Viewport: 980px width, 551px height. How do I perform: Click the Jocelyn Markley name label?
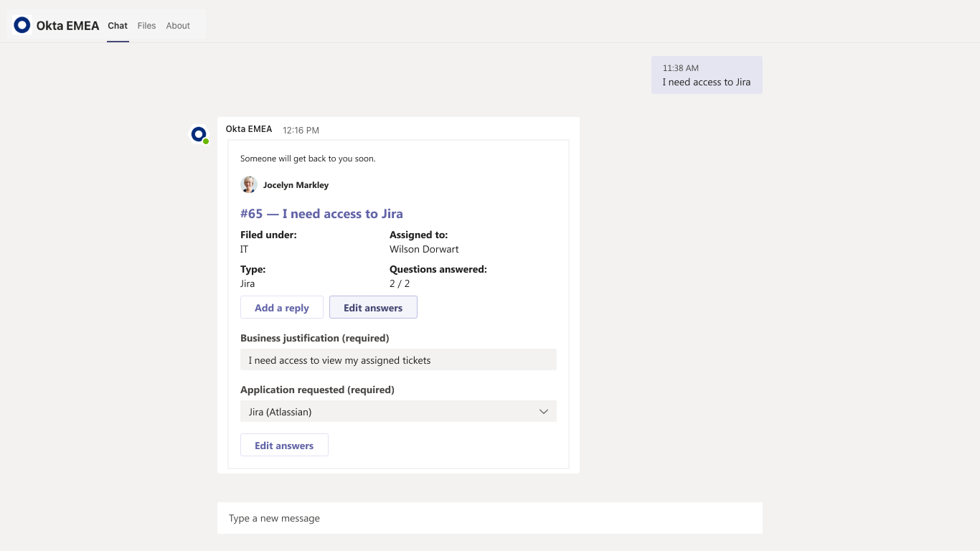[296, 185]
